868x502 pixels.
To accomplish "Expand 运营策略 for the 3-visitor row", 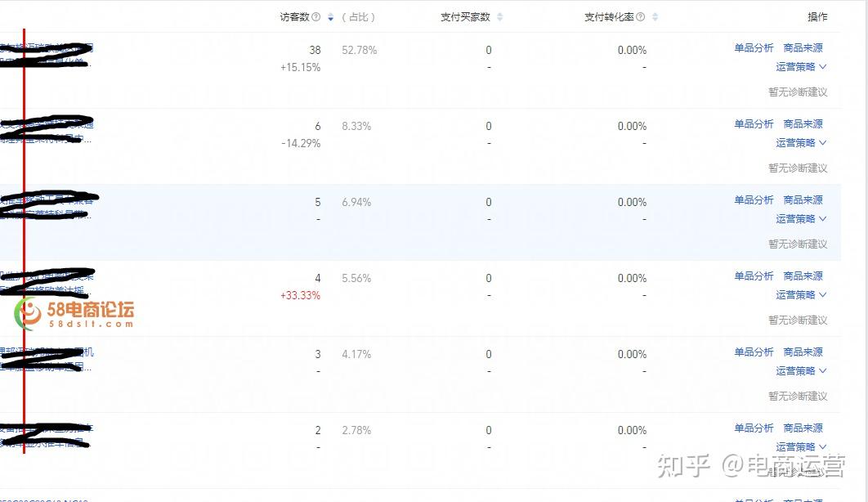I will [x=801, y=371].
